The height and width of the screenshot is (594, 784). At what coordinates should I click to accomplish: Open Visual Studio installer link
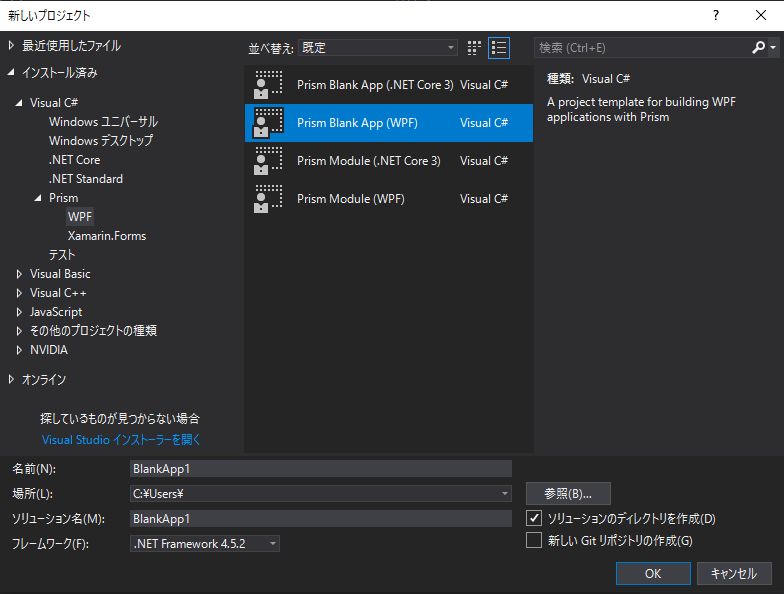click(120, 440)
